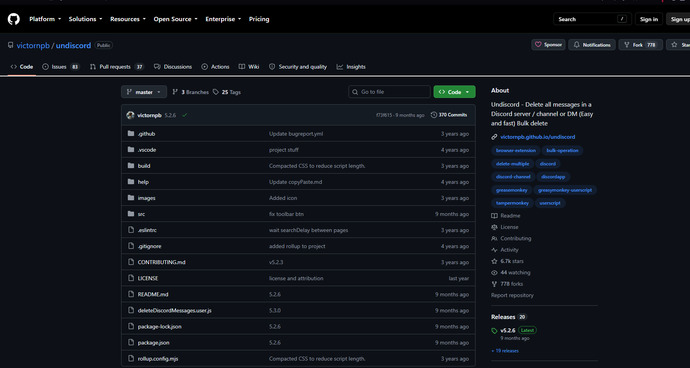Open the green Code dropdown button
The width and height of the screenshot is (690, 368).
[x=455, y=92]
